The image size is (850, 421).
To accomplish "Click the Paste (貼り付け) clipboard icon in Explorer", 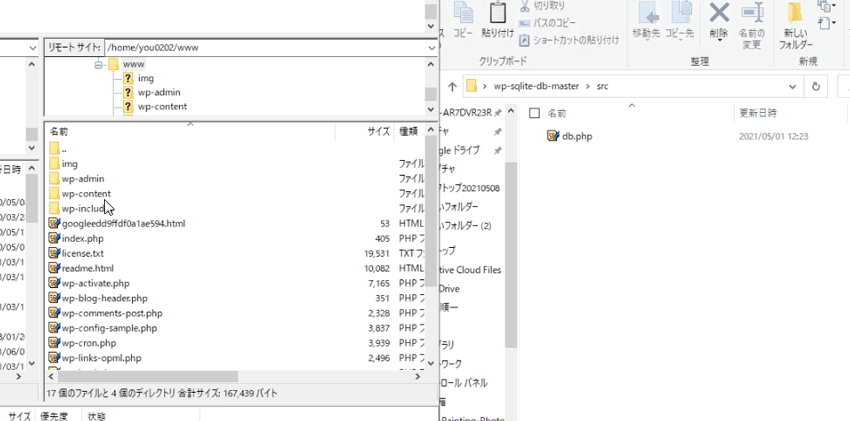I will click(x=498, y=12).
